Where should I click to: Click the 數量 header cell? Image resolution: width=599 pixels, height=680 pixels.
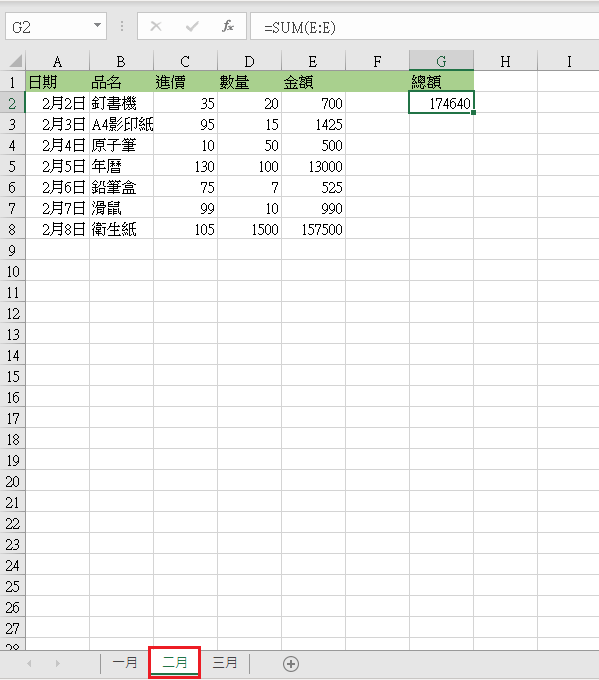tap(249, 82)
